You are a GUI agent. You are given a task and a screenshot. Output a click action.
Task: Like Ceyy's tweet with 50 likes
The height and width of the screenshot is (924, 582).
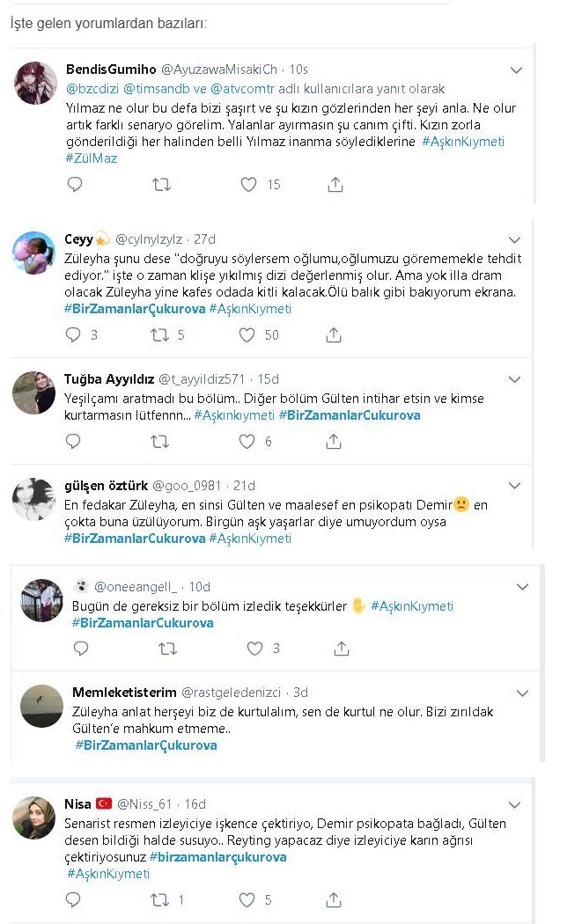(x=248, y=335)
